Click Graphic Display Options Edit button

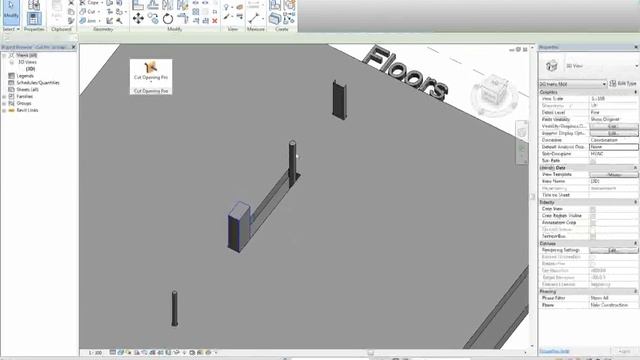[x=613, y=133]
